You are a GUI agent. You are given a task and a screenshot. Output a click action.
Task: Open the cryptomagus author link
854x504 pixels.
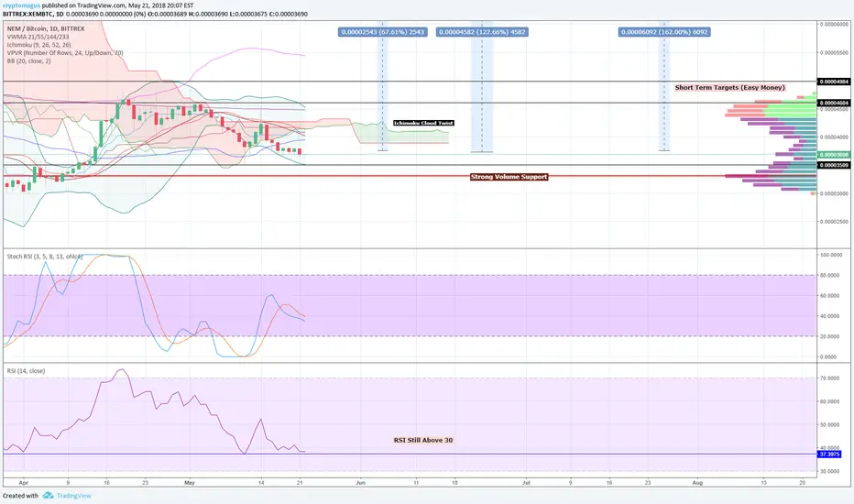pyautogui.click(x=21, y=5)
